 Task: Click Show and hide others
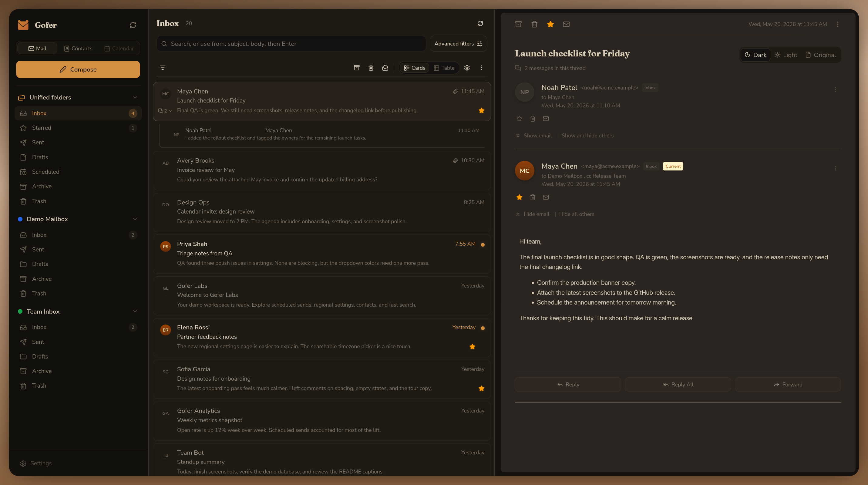point(587,136)
